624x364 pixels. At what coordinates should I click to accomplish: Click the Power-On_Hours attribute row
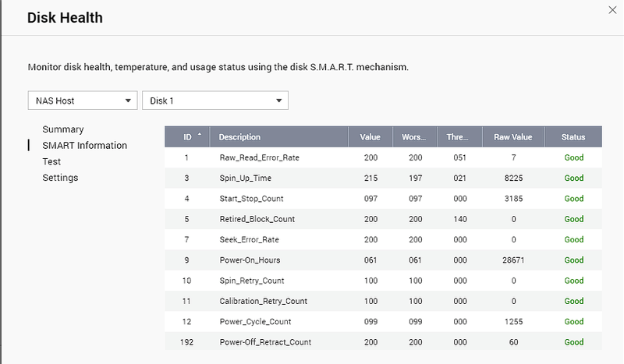pyautogui.click(x=250, y=260)
